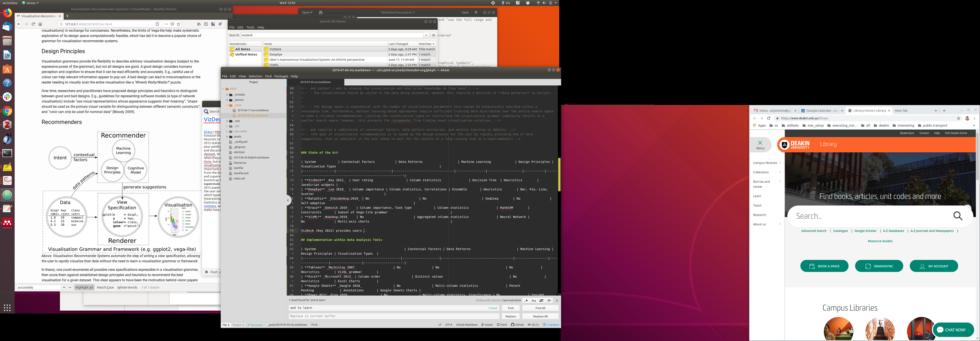Expand Campus libraries submenu chevron
This screenshot has height=341, width=980.
tap(780, 163)
